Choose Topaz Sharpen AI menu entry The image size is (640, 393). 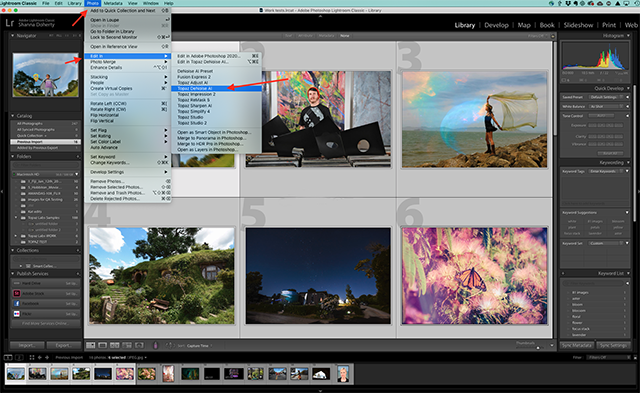pyautogui.click(x=216, y=106)
